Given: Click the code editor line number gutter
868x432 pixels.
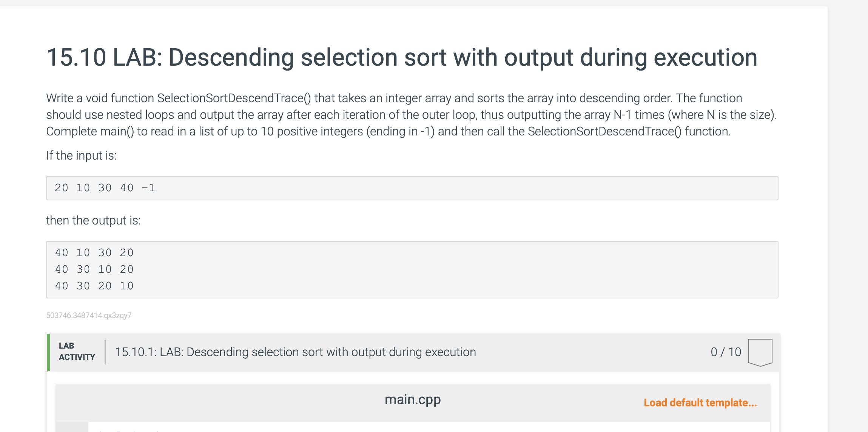Looking at the screenshot, I should point(72,427).
